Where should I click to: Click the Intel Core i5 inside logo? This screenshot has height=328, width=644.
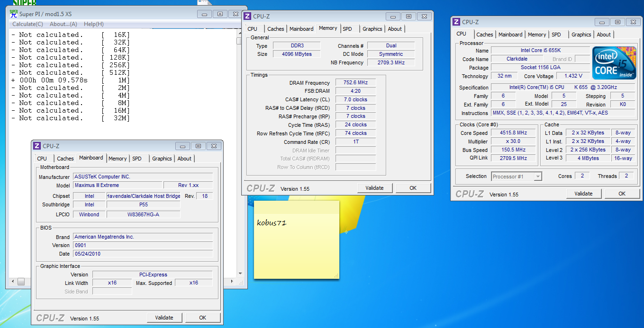(x=613, y=63)
